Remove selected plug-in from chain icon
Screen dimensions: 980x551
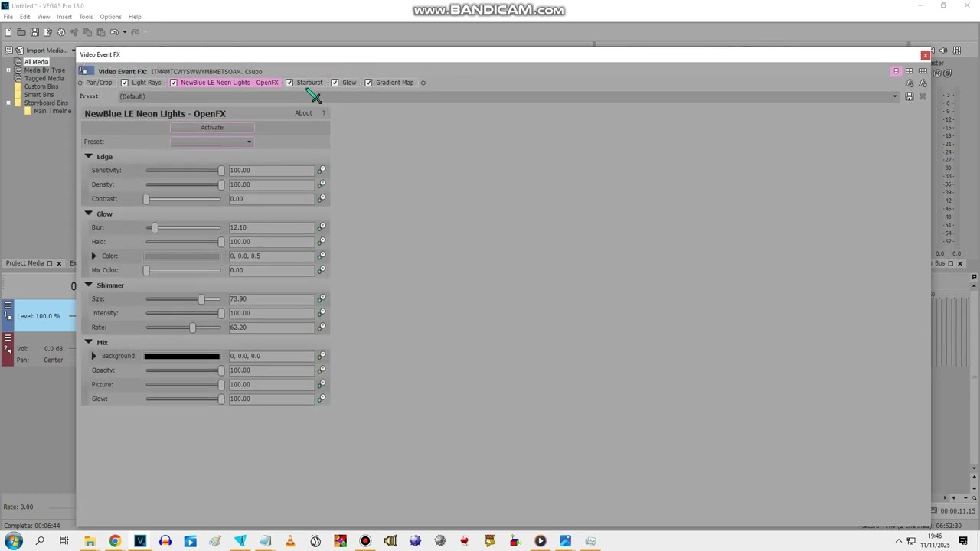(x=923, y=83)
